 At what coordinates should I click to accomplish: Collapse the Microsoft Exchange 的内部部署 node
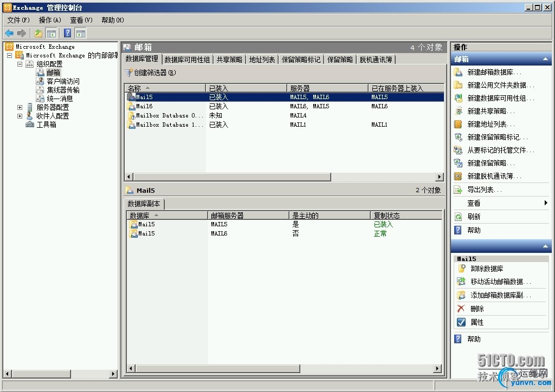pyautogui.click(x=10, y=55)
